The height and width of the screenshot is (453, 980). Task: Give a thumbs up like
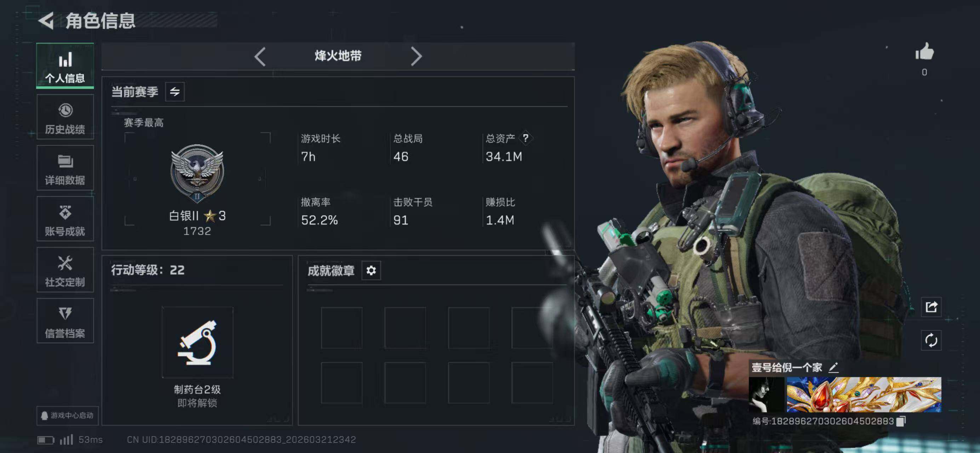(x=924, y=51)
